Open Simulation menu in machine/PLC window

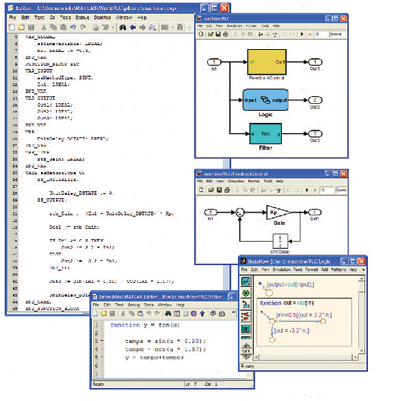coord(234,26)
